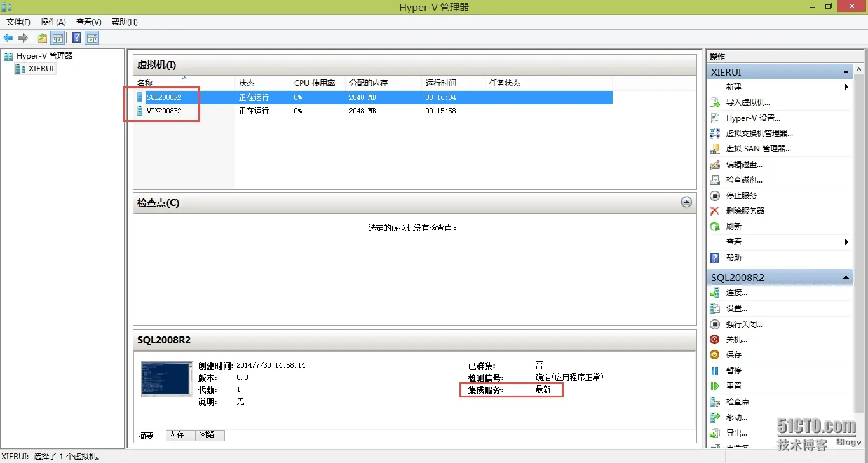Open the 查看(V) menu in the menu bar
The width and height of the screenshot is (868, 463).
click(x=89, y=22)
